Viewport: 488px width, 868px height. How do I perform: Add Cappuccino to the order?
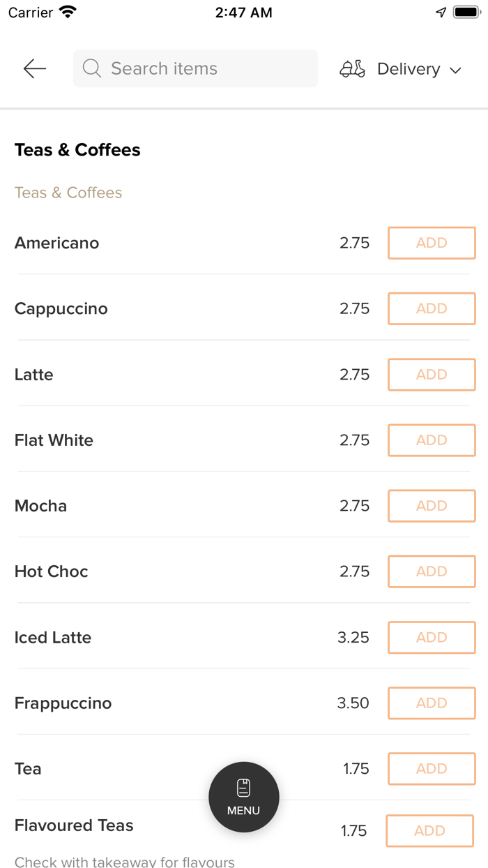432,308
